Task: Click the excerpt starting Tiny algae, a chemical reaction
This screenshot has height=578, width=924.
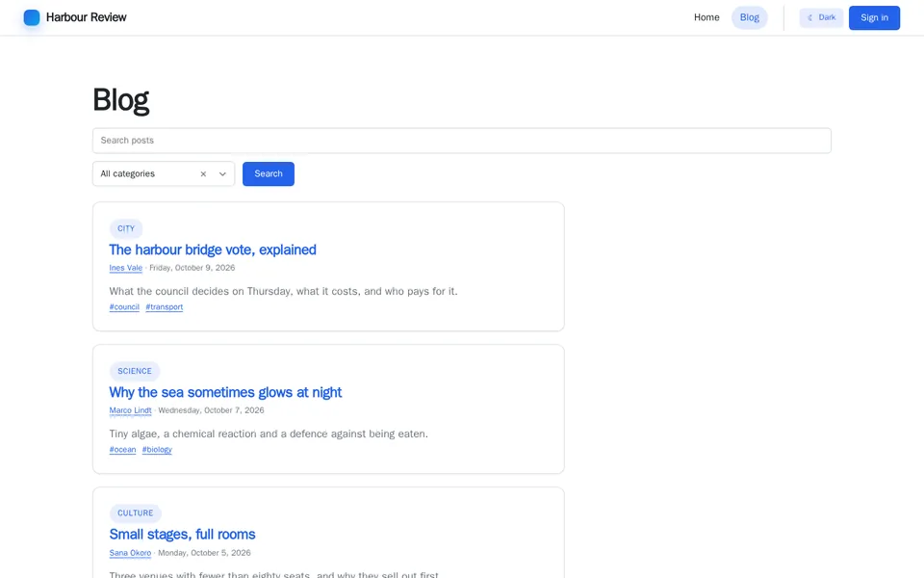Action: (x=269, y=434)
